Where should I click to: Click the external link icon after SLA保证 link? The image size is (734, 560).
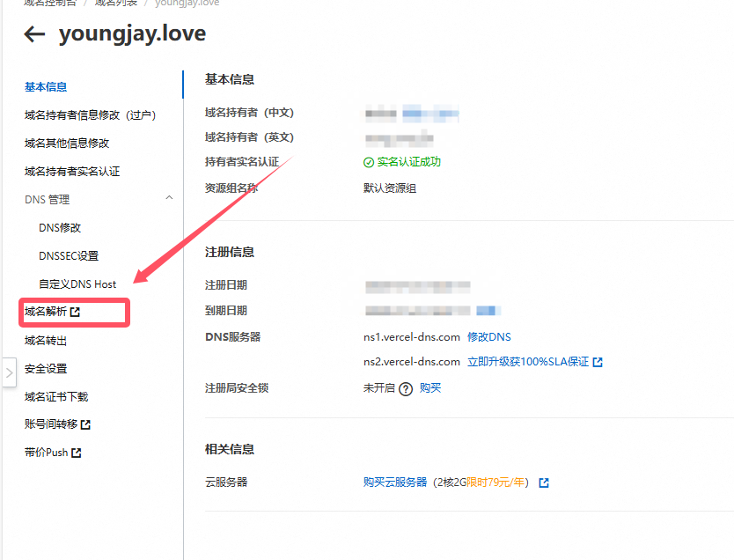tap(598, 360)
